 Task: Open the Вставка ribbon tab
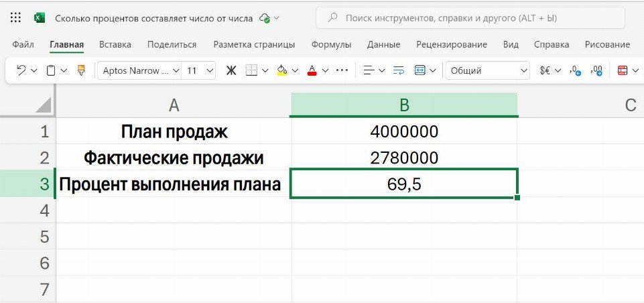tap(115, 45)
